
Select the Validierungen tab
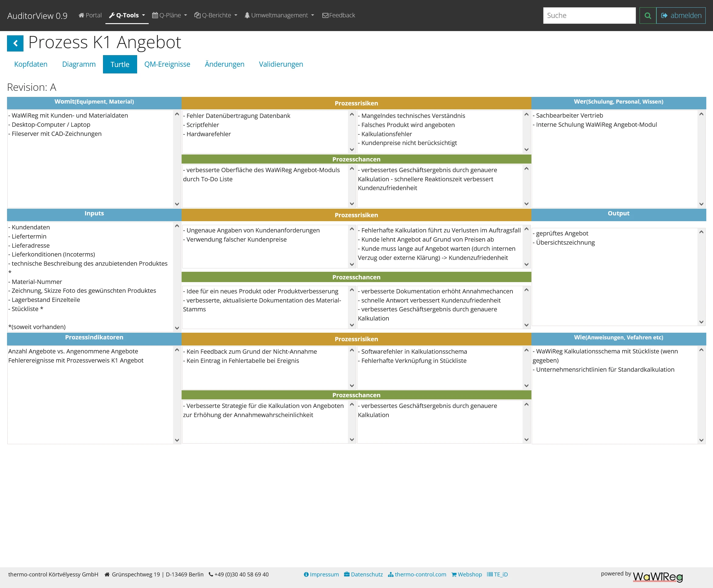pyautogui.click(x=281, y=64)
